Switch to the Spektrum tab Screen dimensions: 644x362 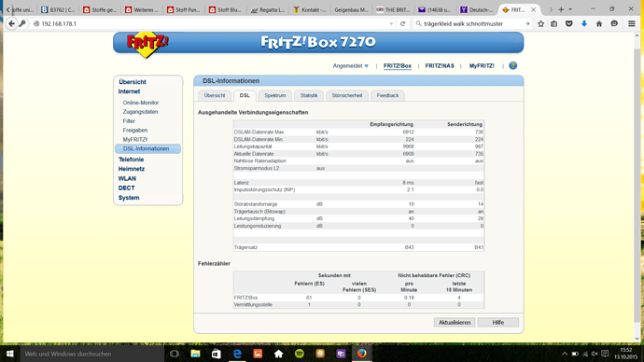click(274, 95)
